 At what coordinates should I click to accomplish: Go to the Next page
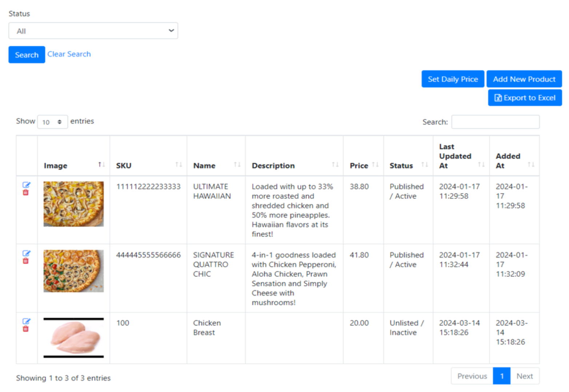pyautogui.click(x=525, y=376)
